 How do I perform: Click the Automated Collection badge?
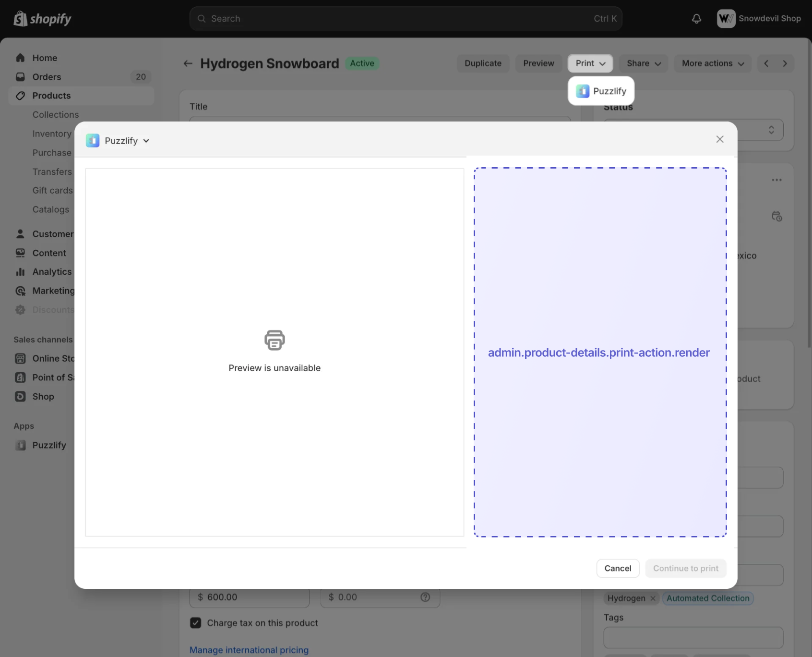click(708, 598)
